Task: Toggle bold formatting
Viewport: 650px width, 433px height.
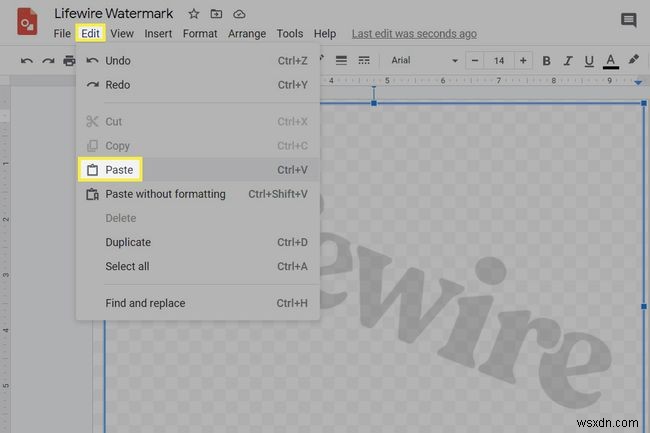Action: pos(546,61)
